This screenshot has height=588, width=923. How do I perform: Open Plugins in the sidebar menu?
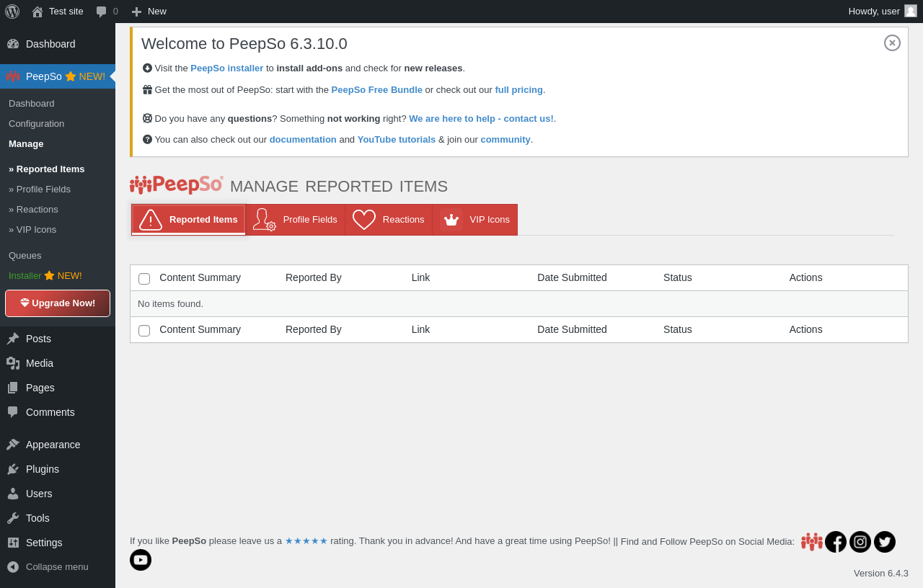coord(43,469)
